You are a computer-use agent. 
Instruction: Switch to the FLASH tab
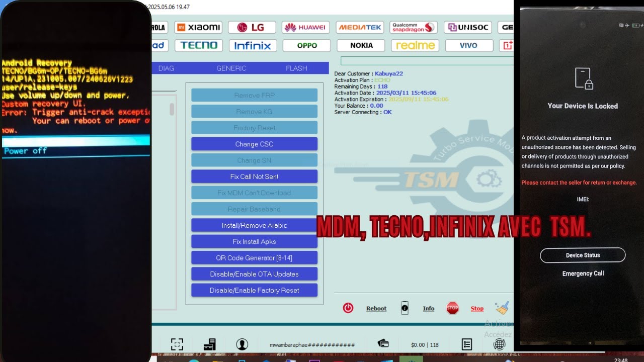pos(296,68)
